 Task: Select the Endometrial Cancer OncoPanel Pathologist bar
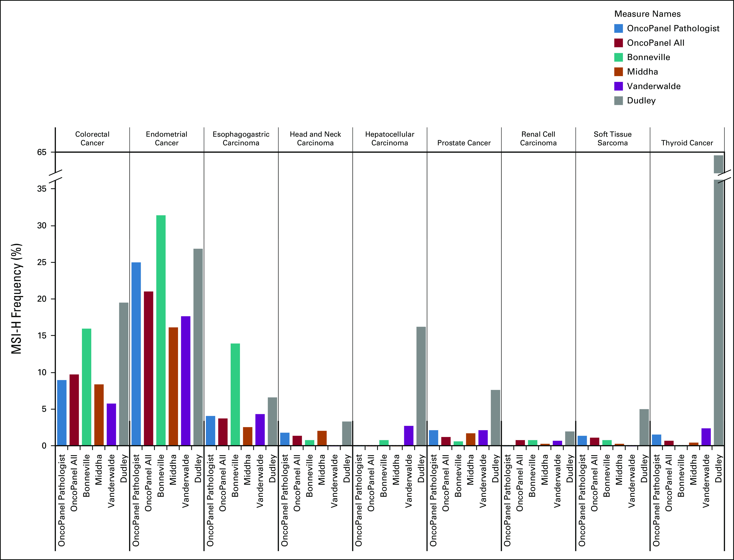point(136,354)
